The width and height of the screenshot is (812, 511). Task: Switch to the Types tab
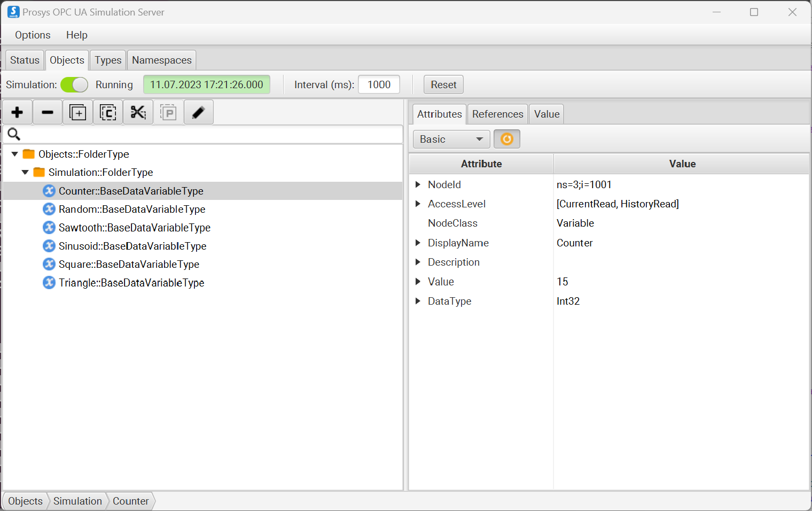(x=108, y=60)
